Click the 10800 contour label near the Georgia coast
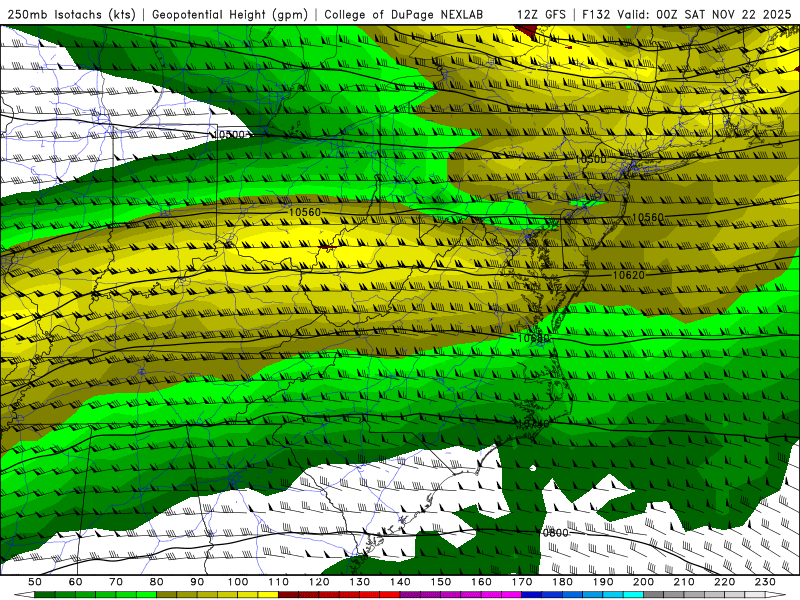 click(554, 533)
